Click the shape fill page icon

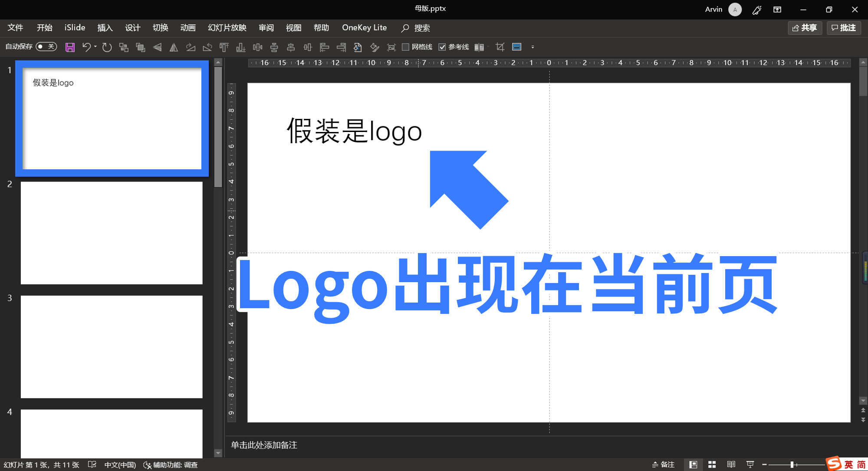(x=358, y=47)
